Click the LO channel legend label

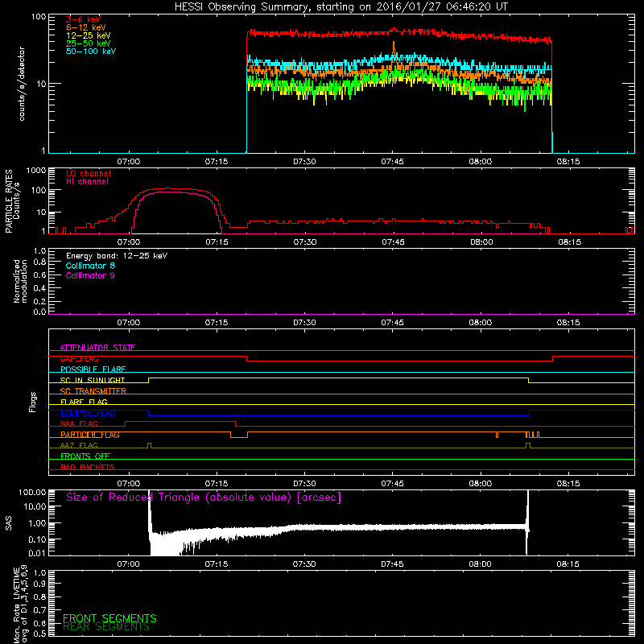[x=89, y=173]
